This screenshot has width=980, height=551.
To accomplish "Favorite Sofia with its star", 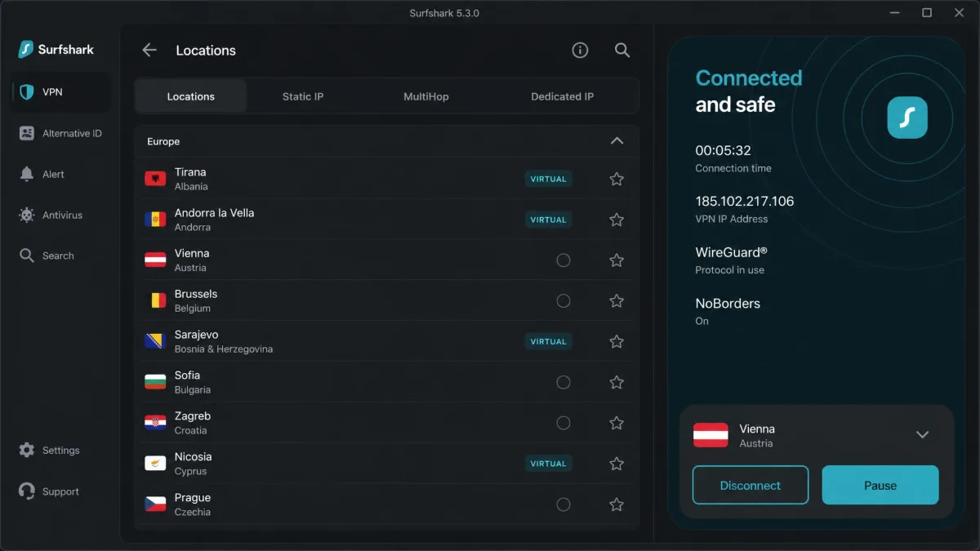I will coord(617,382).
